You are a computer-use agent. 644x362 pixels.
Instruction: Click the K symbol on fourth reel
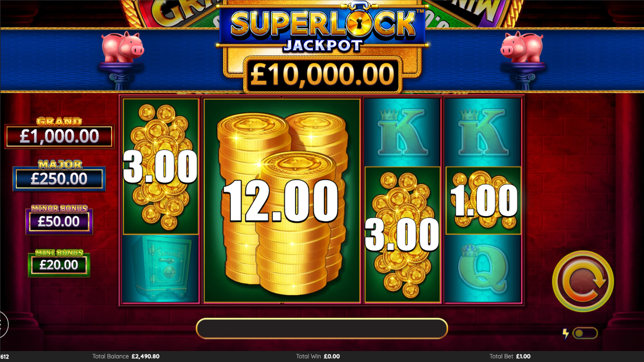pos(402,132)
